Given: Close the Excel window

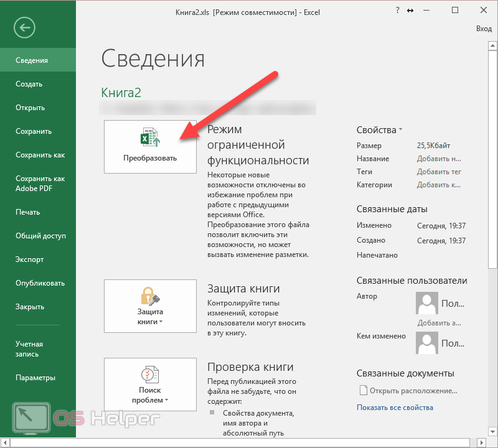Looking at the screenshot, I should (x=484, y=10).
